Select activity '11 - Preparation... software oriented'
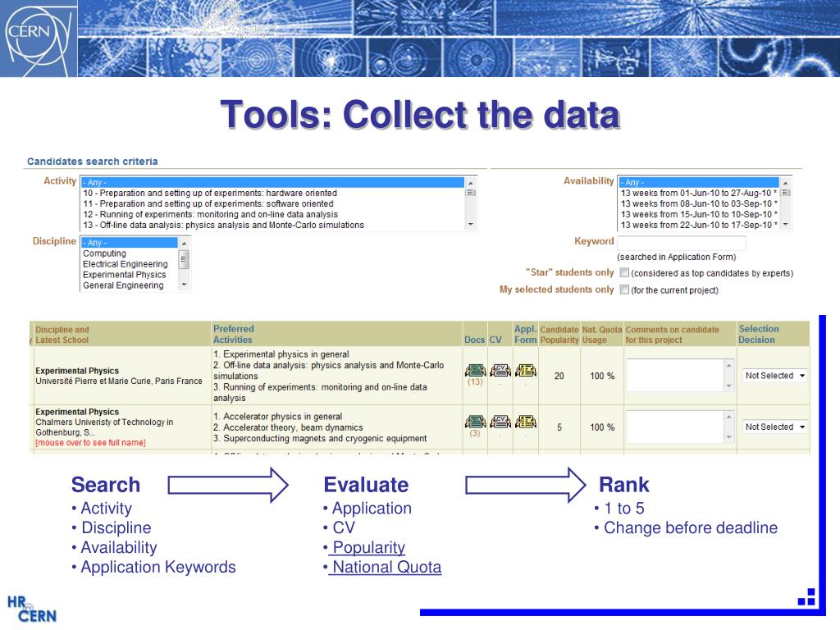This screenshot has height=630, width=840. point(208,203)
